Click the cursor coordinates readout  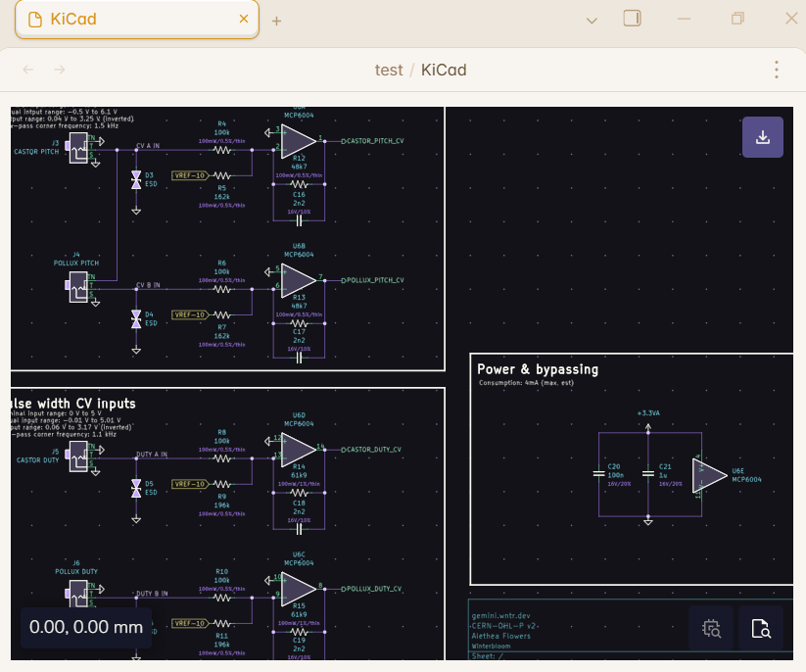point(86,627)
